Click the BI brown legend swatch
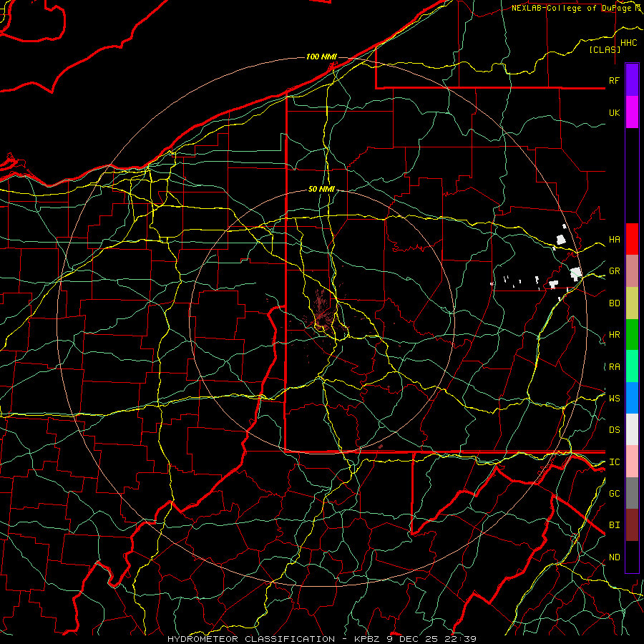Viewport: 644px width, 644px height. pos(632,525)
